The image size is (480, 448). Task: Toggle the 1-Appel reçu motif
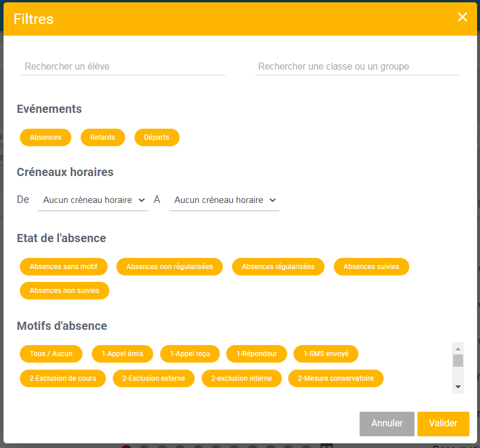[190, 354]
